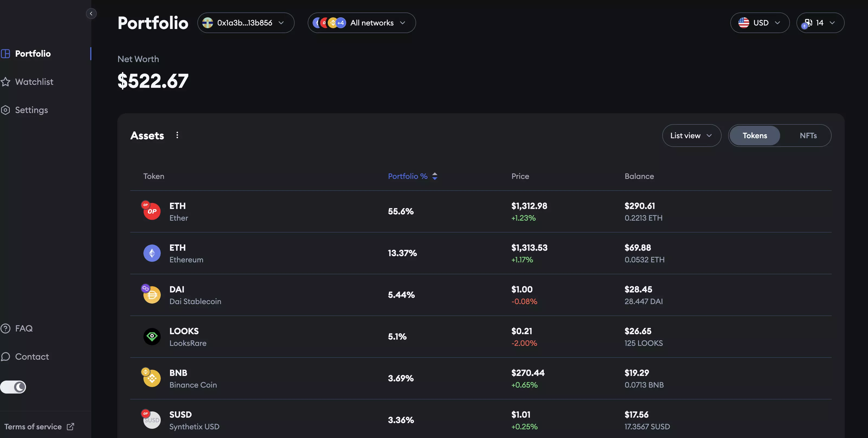
Task: Toggle the dark mode switch
Action: point(14,387)
